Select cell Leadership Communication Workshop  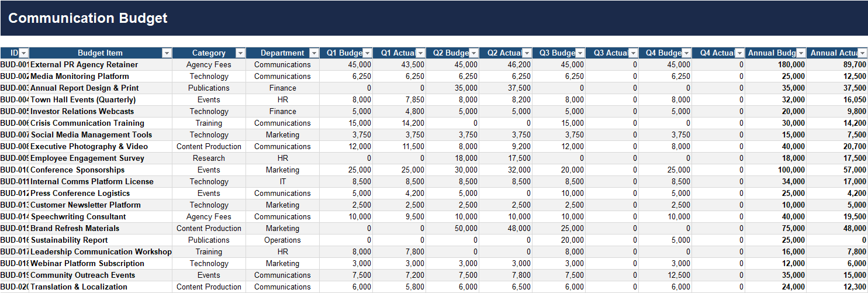point(101,252)
